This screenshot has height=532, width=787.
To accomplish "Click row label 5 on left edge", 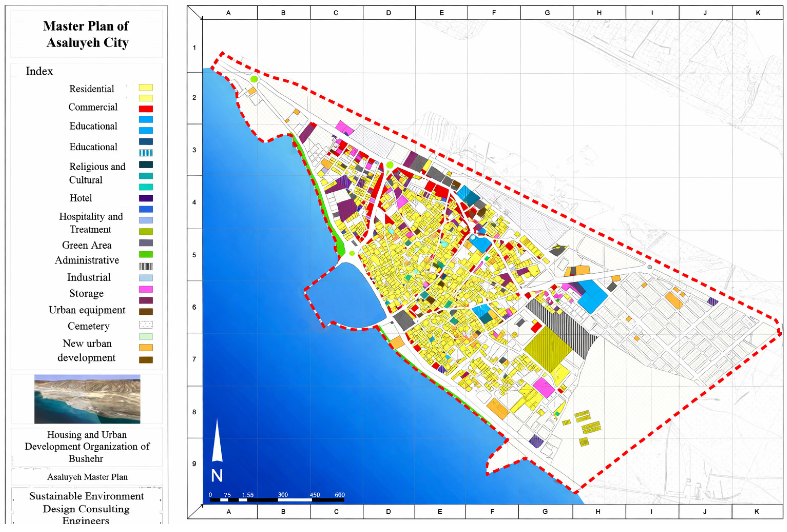I will point(194,255).
